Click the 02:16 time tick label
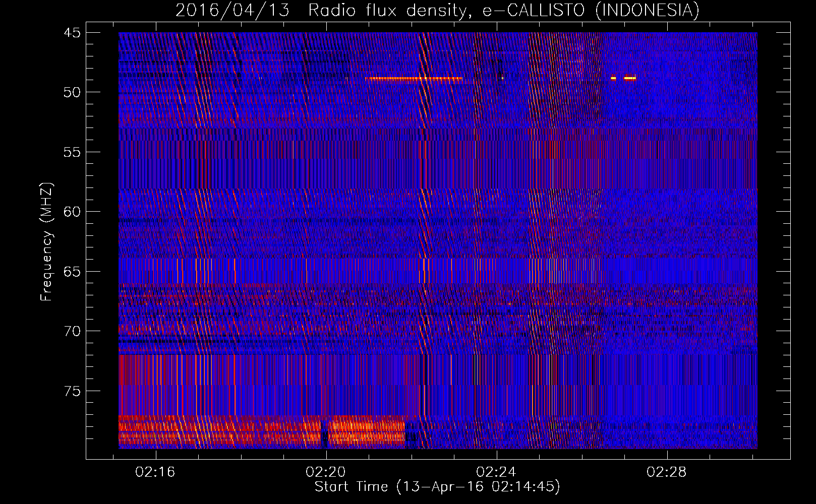The width and height of the screenshot is (816, 504). [155, 472]
